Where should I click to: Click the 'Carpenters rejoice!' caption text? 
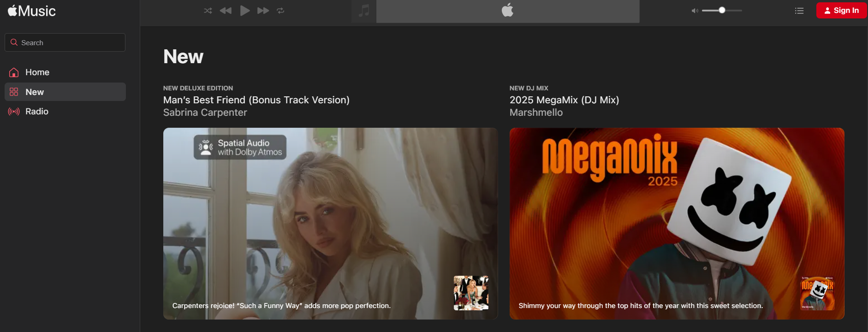(281, 306)
